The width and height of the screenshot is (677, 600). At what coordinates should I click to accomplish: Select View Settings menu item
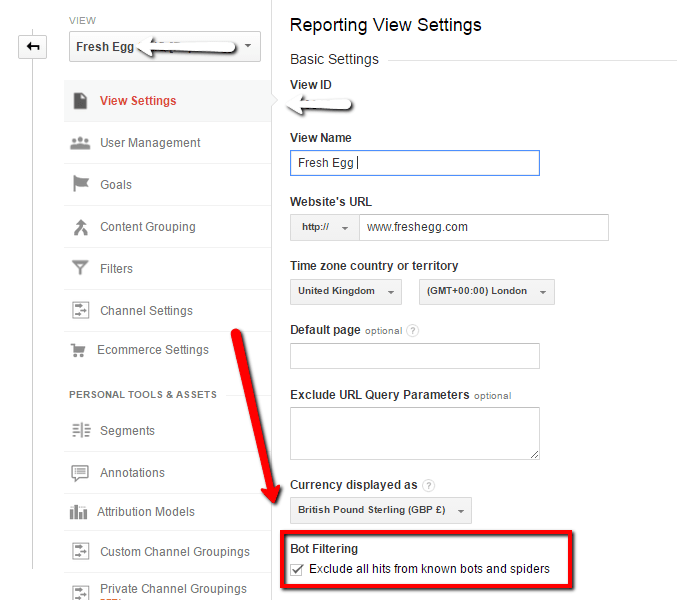coord(168,101)
